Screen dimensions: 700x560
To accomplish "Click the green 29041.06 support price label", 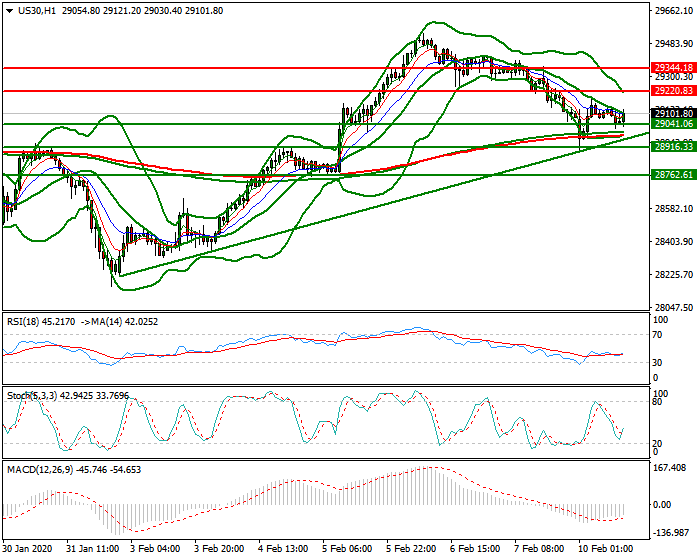I will click(674, 124).
